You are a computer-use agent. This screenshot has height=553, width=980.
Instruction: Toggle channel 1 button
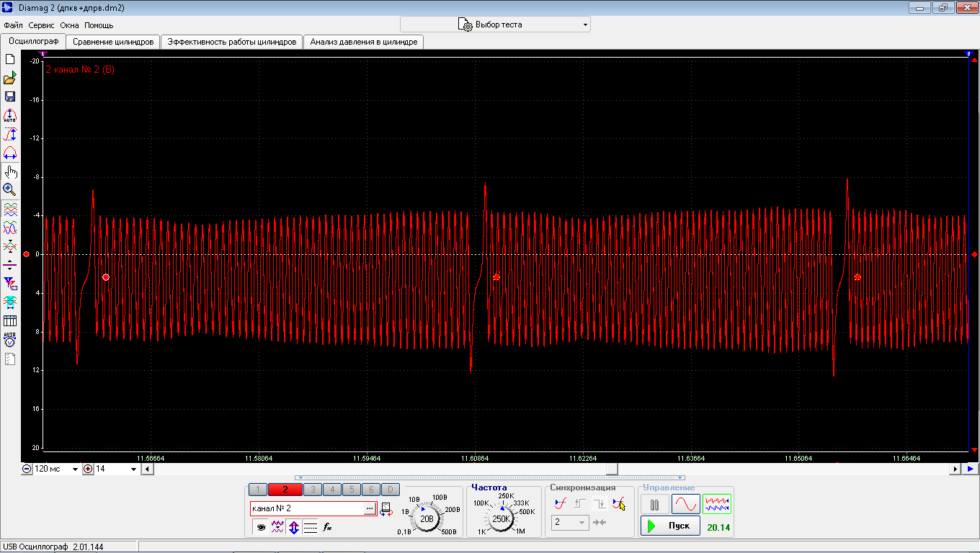click(x=258, y=490)
